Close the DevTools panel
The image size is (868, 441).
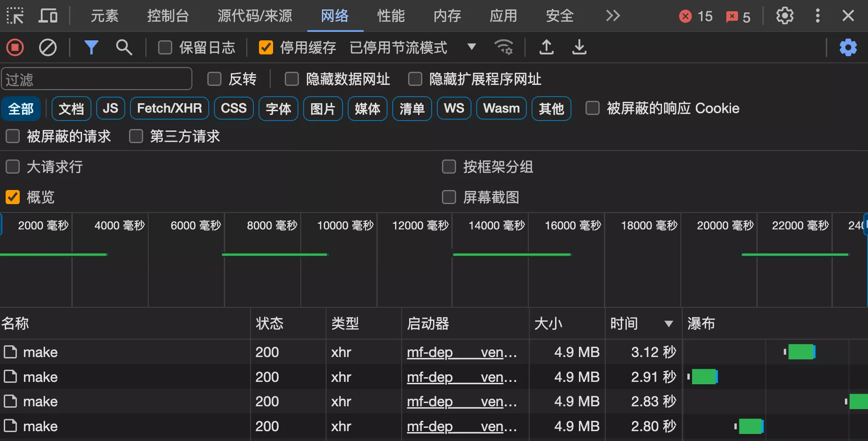pyautogui.click(x=848, y=16)
